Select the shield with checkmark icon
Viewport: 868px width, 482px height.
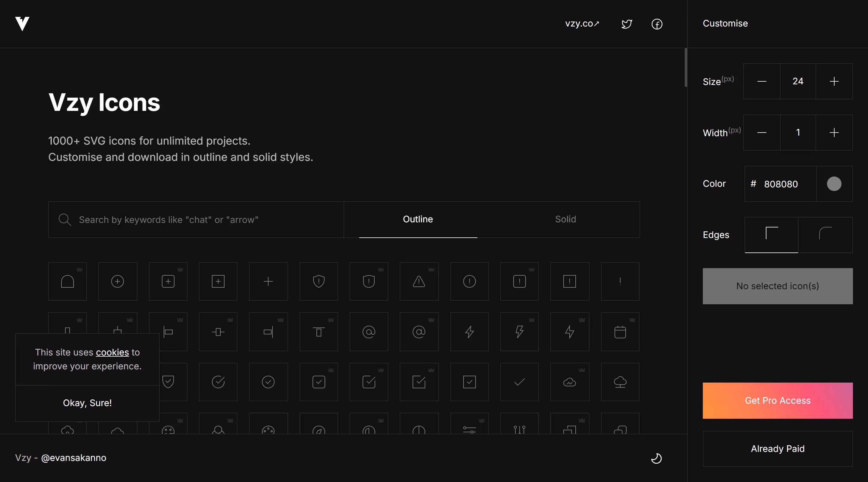pyautogui.click(x=168, y=382)
